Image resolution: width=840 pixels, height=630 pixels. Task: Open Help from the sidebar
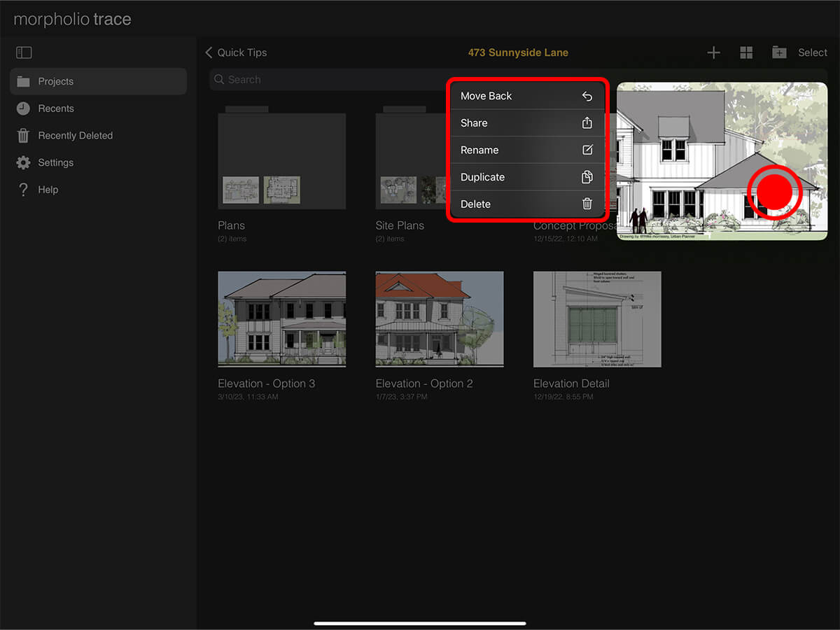point(48,190)
